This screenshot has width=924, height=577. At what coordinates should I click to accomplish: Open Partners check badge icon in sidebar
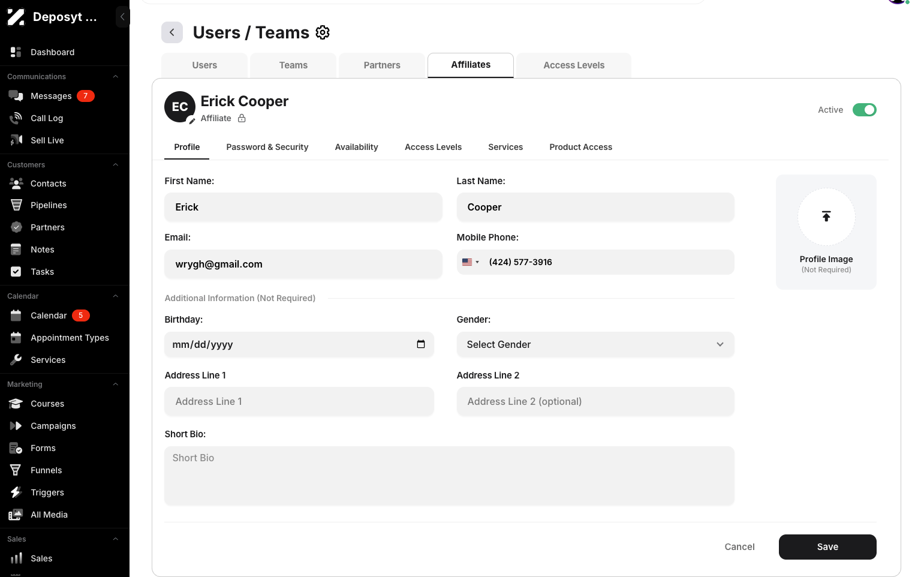pos(16,227)
